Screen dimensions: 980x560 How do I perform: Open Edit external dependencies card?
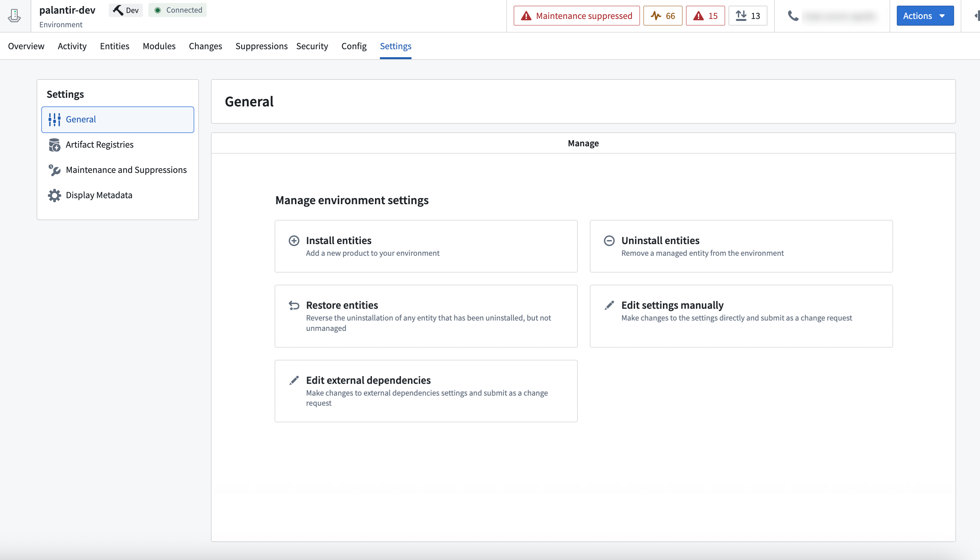click(426, 391)
